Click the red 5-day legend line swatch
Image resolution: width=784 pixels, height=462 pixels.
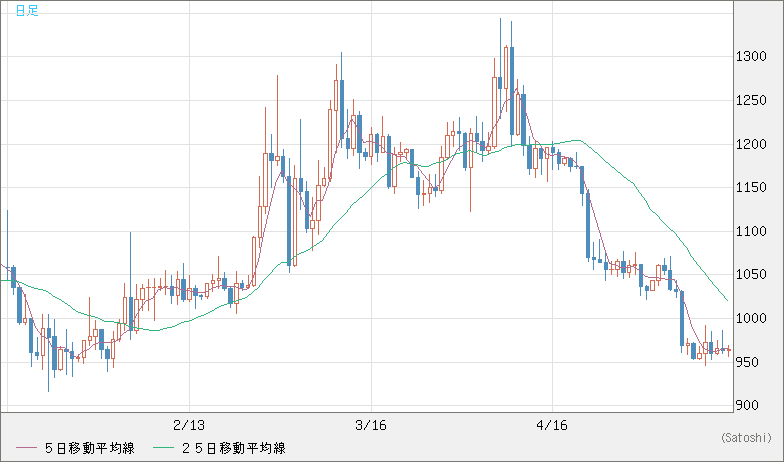(x=26, y=448)
